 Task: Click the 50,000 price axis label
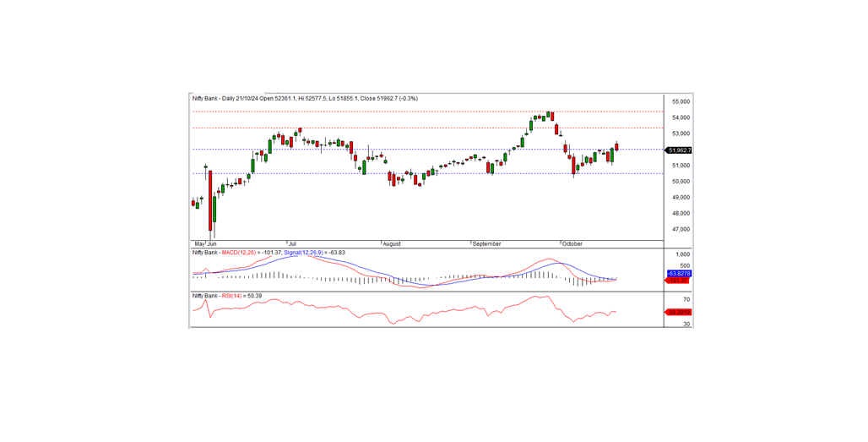tap(681, 182)
